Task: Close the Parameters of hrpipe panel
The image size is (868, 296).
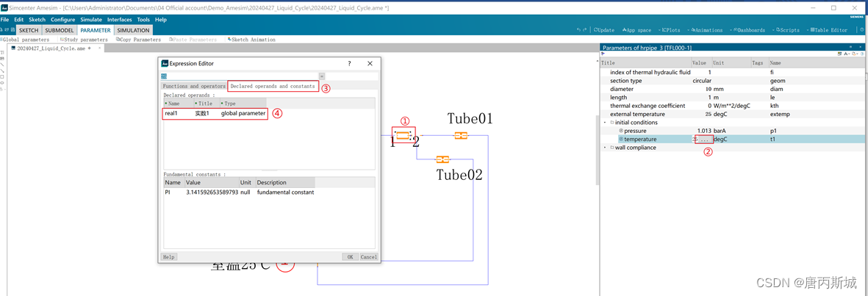Action: [858, 48]
